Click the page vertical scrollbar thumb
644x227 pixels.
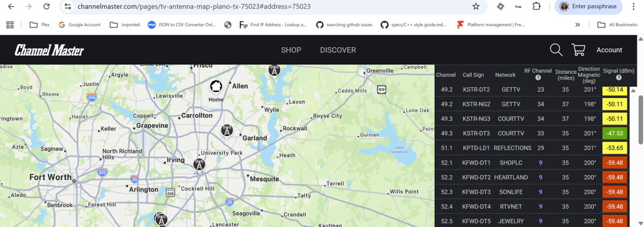pos(640,120)
